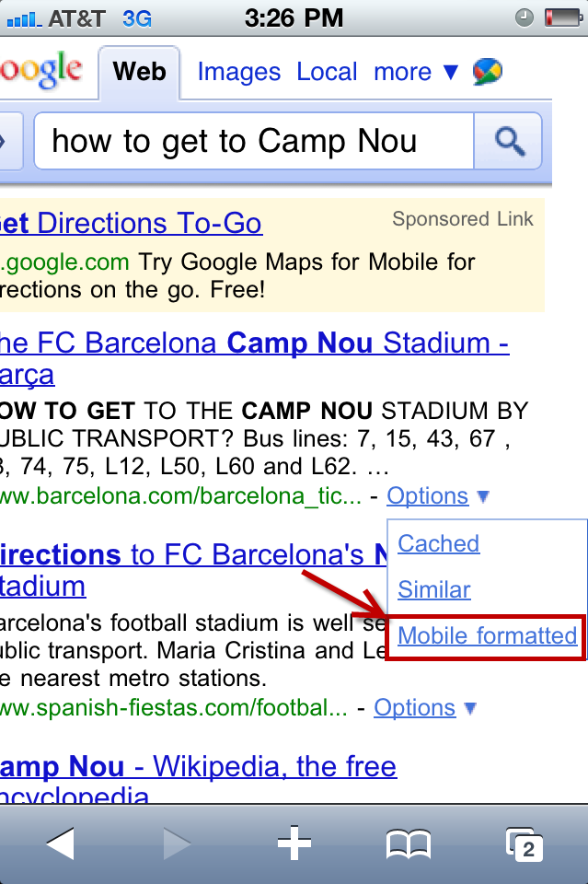Tap the plus icon to add bookmark
The image size is (588, 884).
[x=294, y=843]
